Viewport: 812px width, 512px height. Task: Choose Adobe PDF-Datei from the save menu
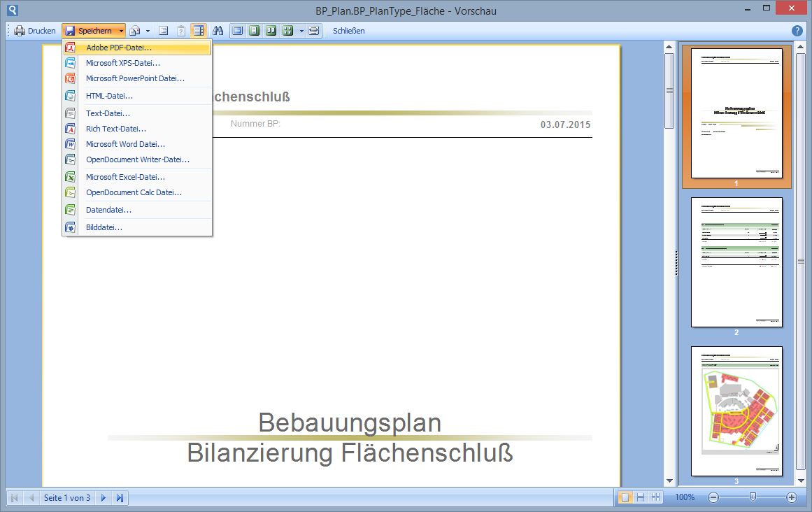click(x=120, y=48)
